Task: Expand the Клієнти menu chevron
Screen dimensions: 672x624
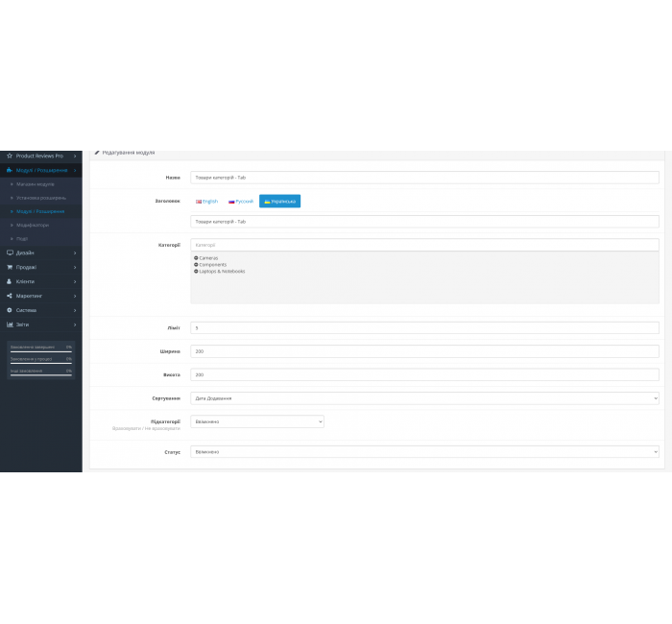Action: pos(75,281)
